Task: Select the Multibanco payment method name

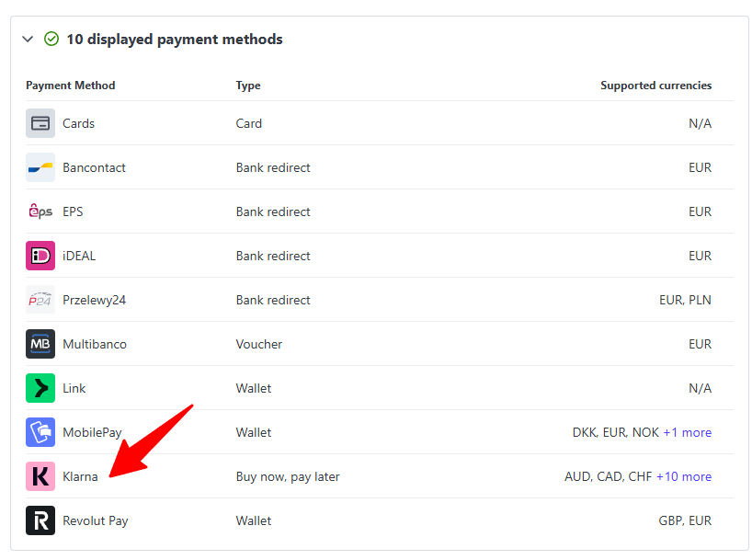Action: (x=95, y=344)
